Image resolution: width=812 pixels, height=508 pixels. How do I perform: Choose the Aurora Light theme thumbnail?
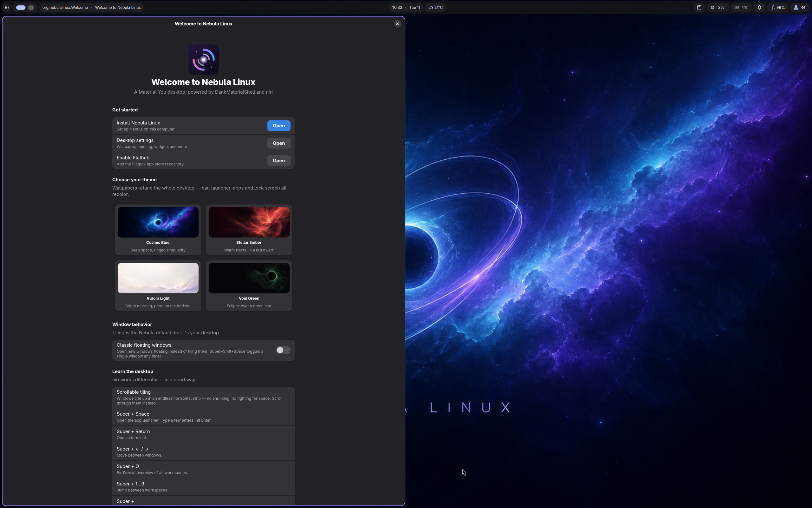[158, 278]
